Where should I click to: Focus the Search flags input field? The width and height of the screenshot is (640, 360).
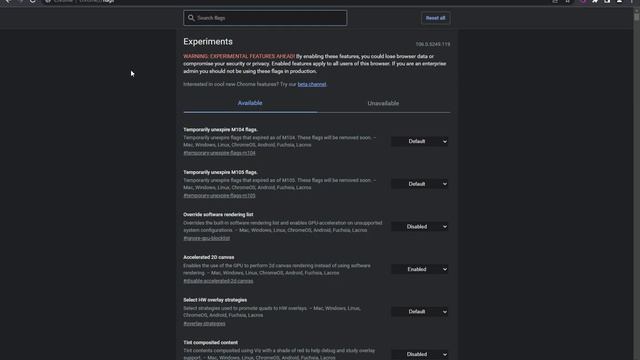pyautogui.click(x=265, y=18)
